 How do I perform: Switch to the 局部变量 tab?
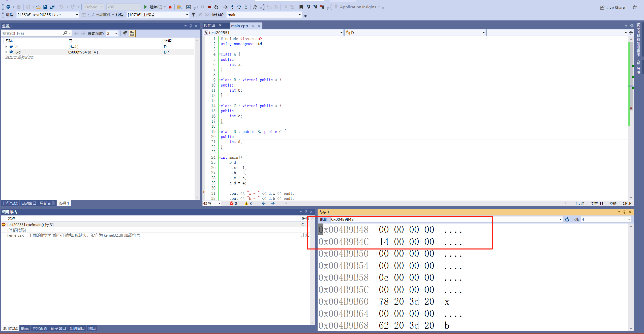(x=47, y=203)
